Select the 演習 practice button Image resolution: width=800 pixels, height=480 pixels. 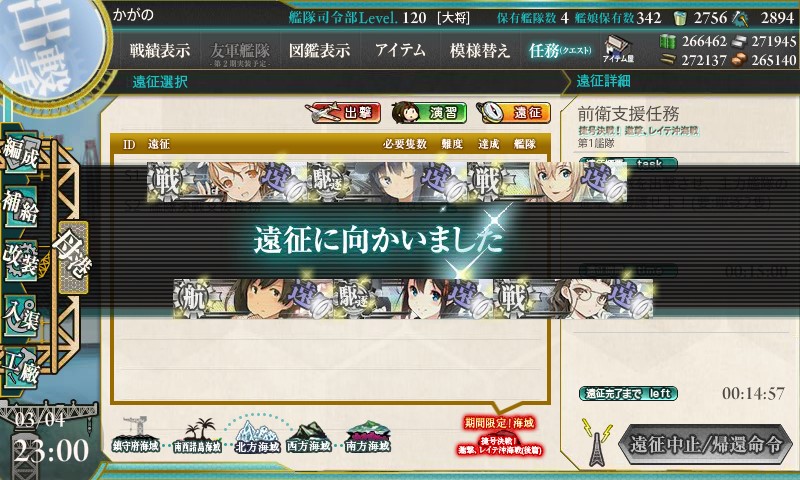[429, 113]
